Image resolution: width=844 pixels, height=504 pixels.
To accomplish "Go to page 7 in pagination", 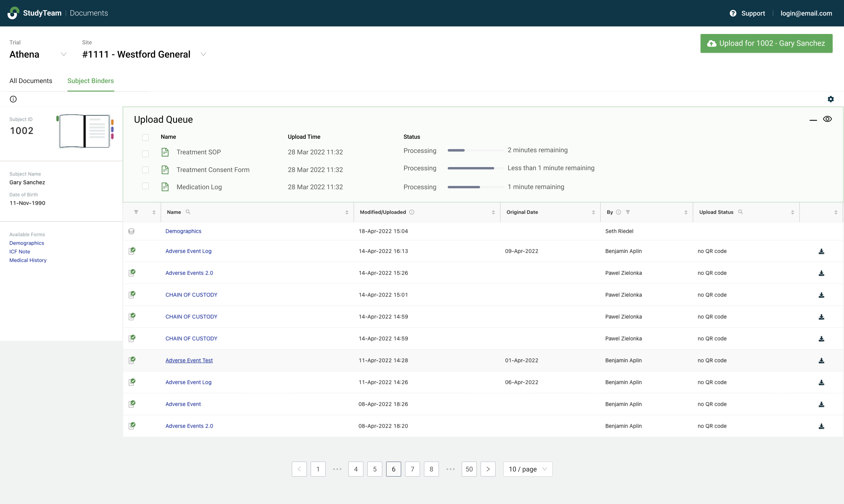I will coord(412,469).
